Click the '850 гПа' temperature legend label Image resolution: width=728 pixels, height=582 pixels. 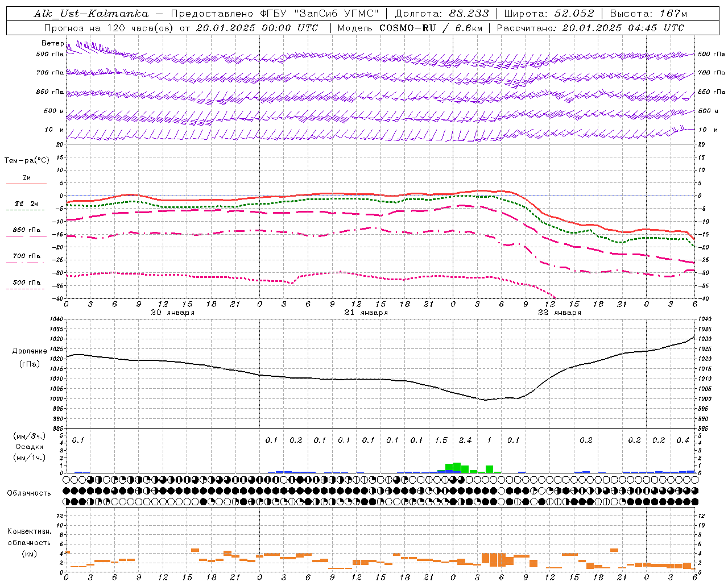pos(27,230)
